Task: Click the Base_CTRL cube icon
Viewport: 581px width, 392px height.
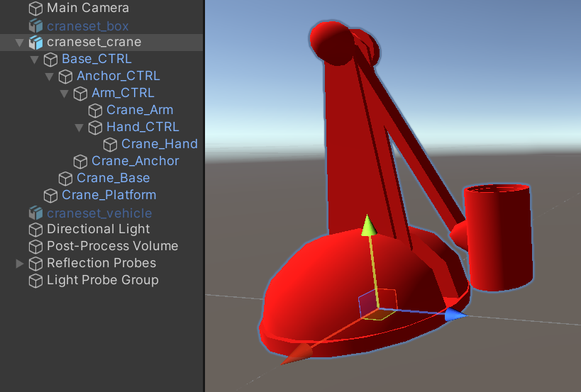Action: point(50,60)
